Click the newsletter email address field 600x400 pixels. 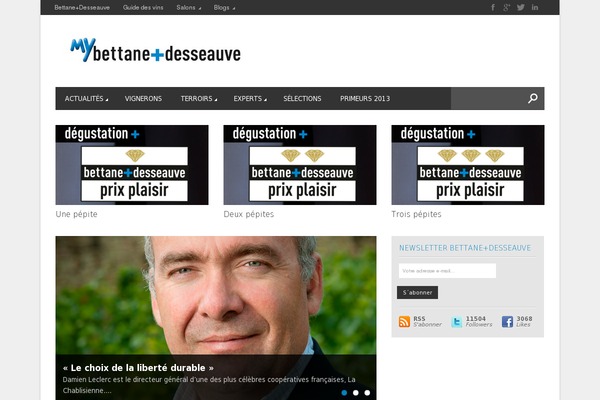(447, 271)
